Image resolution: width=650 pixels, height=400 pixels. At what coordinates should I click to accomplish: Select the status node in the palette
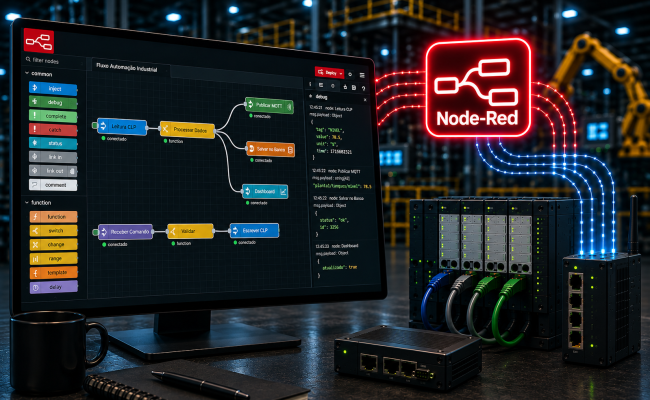(53, 143)
